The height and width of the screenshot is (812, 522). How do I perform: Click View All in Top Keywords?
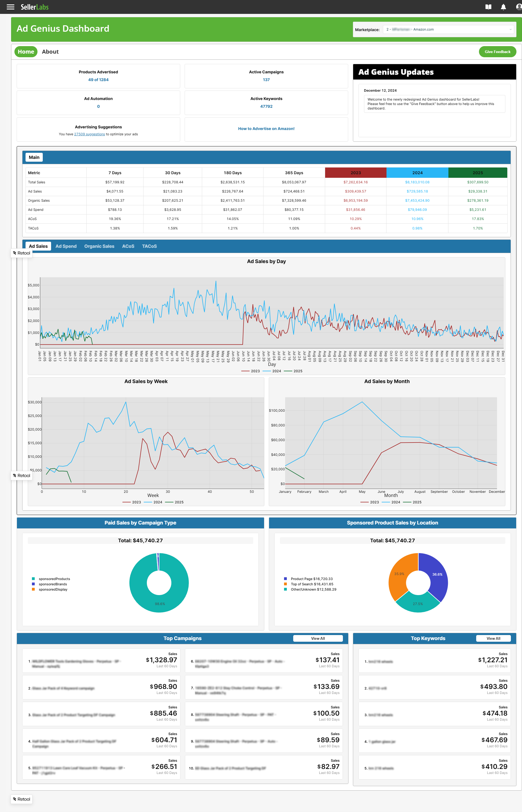(x=493, y=638)
